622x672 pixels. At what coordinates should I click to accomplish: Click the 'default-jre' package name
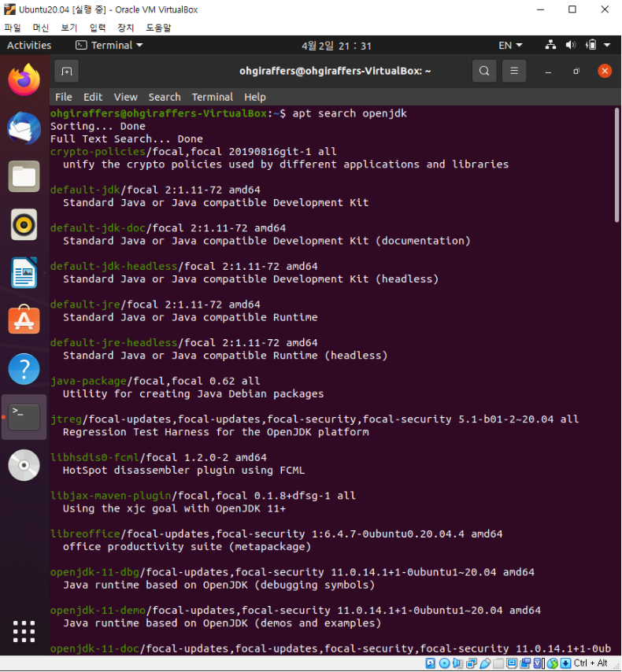click(85, 305)
